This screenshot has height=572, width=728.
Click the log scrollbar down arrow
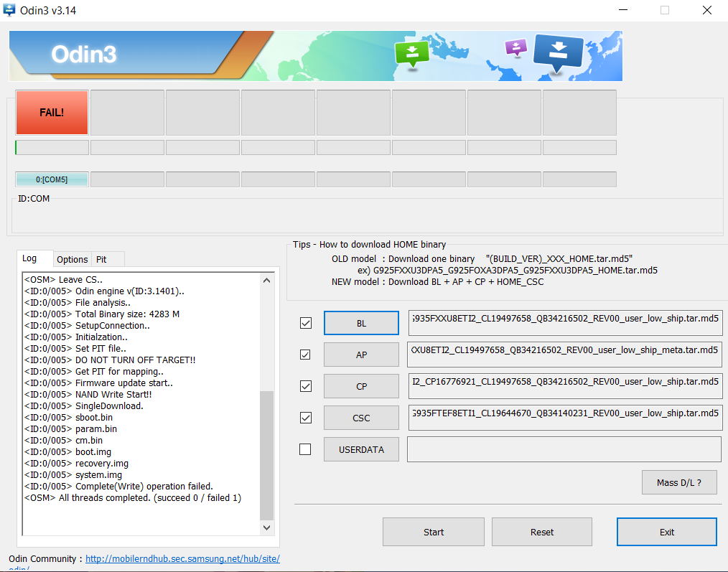click(266, 528)
